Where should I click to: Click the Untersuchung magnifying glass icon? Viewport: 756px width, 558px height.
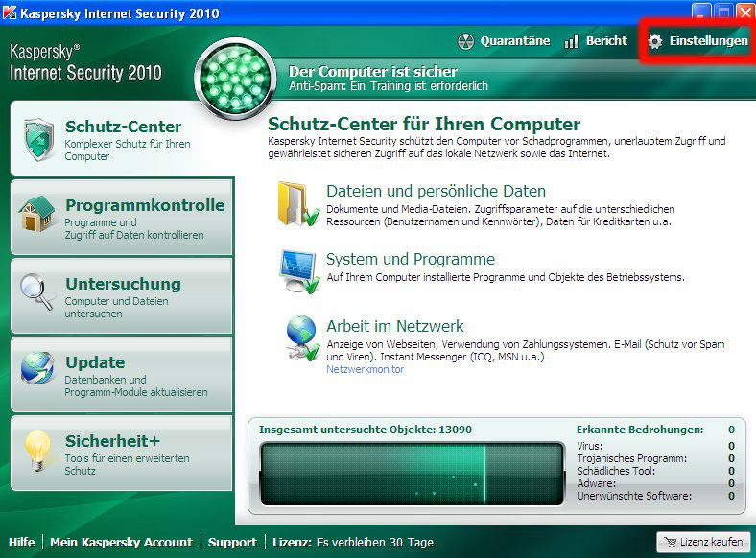pyautogui.click(x=37, y=293)
